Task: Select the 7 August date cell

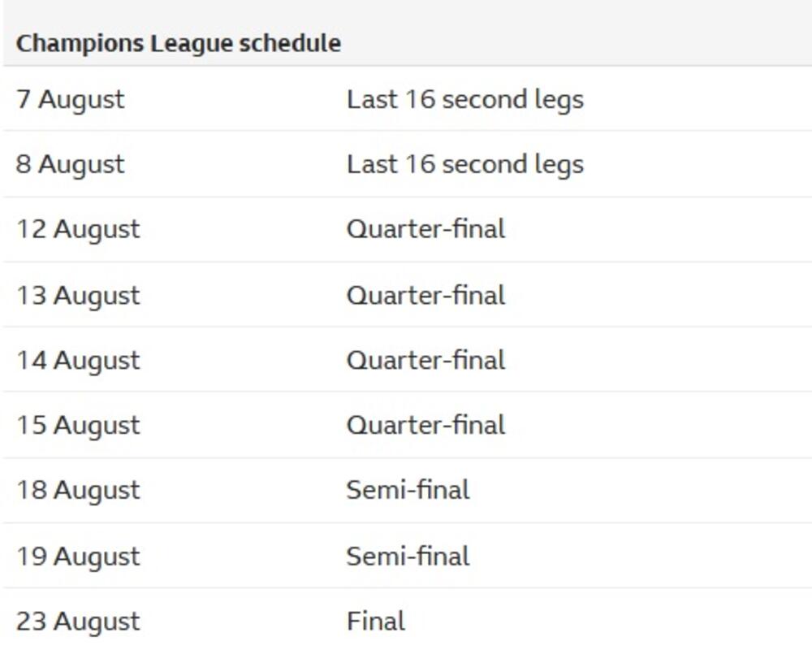Action: [x=71, y=99]
